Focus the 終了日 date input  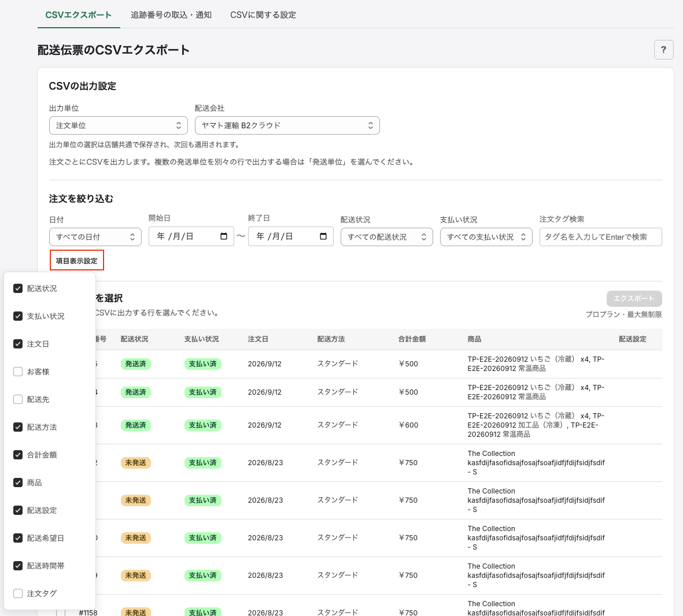click(x=290, y=236)
